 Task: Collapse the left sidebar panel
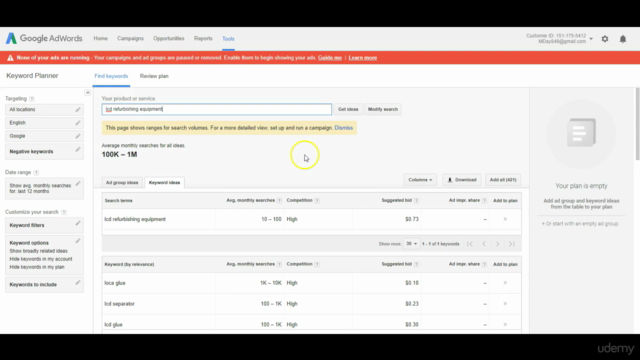(x=87, y=93)
